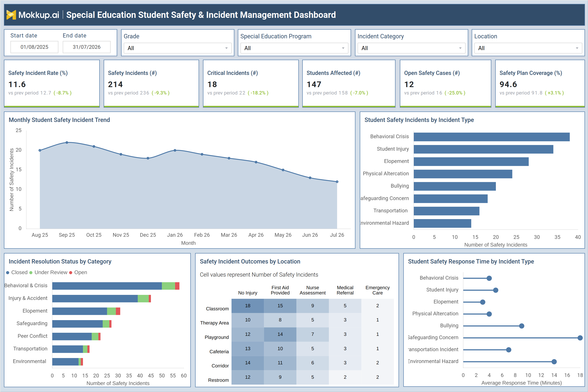Click the Therapy Area Medical Referral cell 3
The height and width of the screenshot is (392, 588).
click(345, 320)
